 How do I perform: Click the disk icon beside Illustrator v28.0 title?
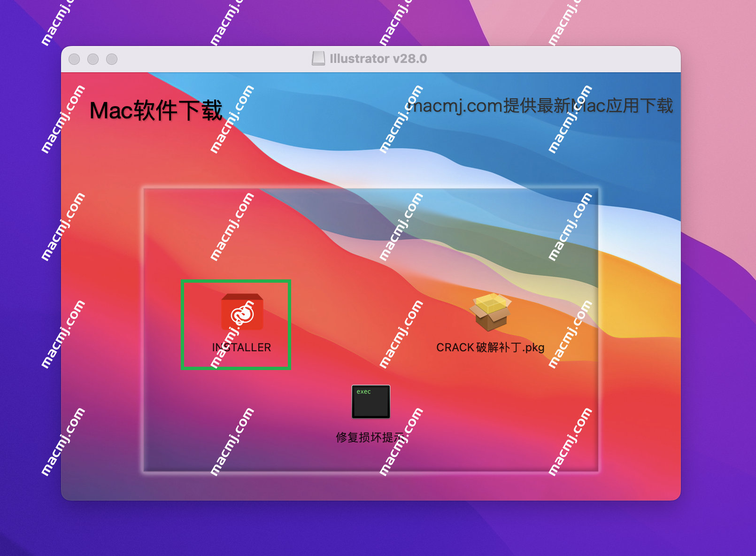click(318, 59)
